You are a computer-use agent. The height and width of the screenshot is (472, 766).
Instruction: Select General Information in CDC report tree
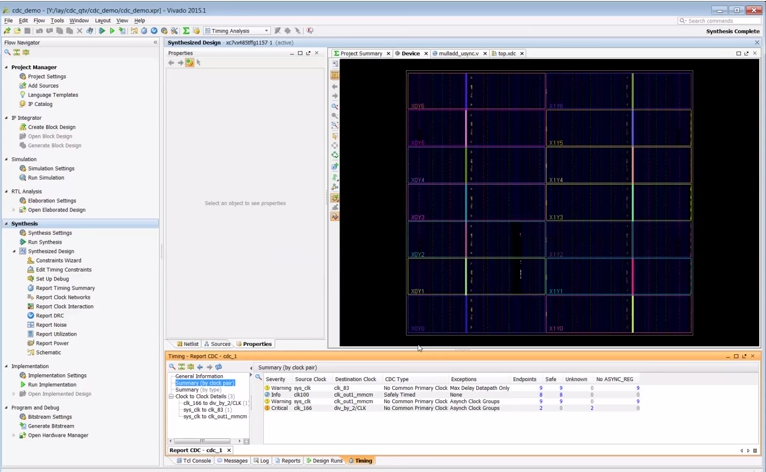click(199, 376)
